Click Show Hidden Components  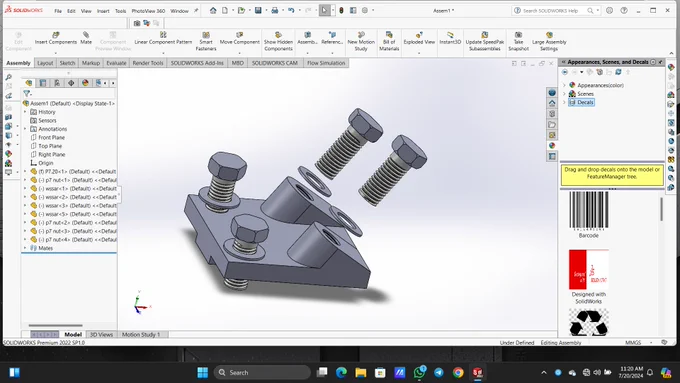coord(278,41)
